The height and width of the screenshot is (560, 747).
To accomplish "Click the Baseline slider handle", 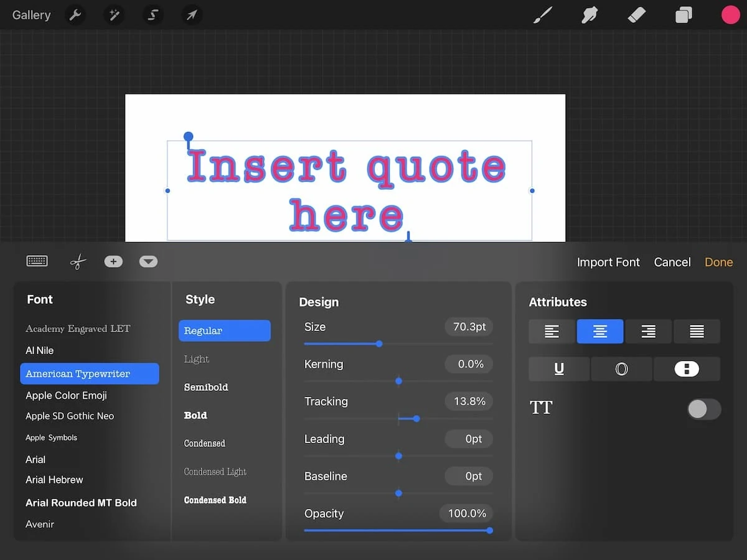I will point(398,493).
